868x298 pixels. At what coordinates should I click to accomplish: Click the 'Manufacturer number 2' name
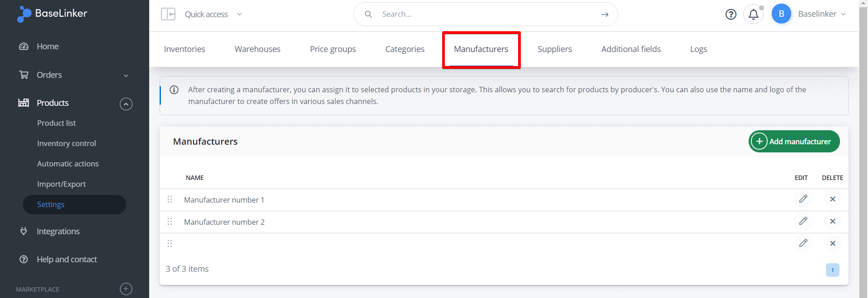[x=224, y=222]
